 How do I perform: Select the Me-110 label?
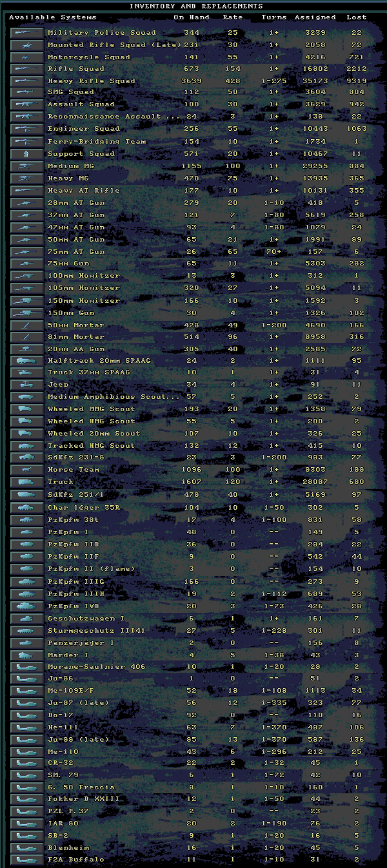[x=63, y=751]
